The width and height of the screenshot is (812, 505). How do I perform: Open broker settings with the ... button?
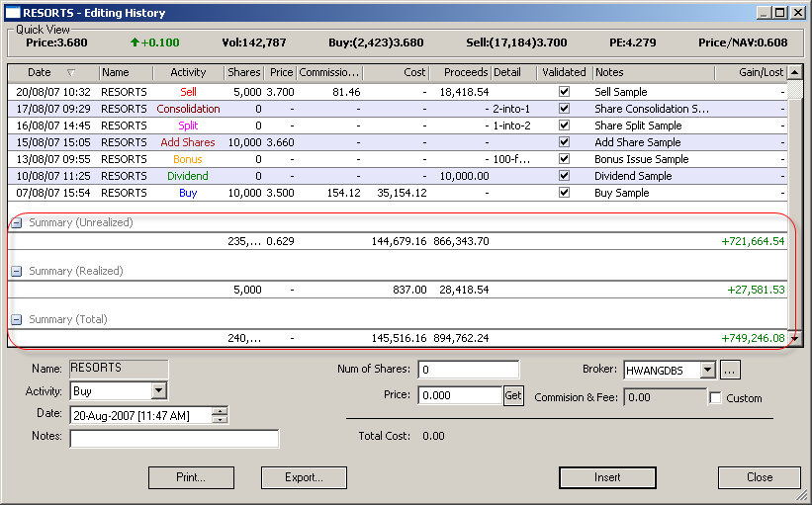(x=730, y=370)
